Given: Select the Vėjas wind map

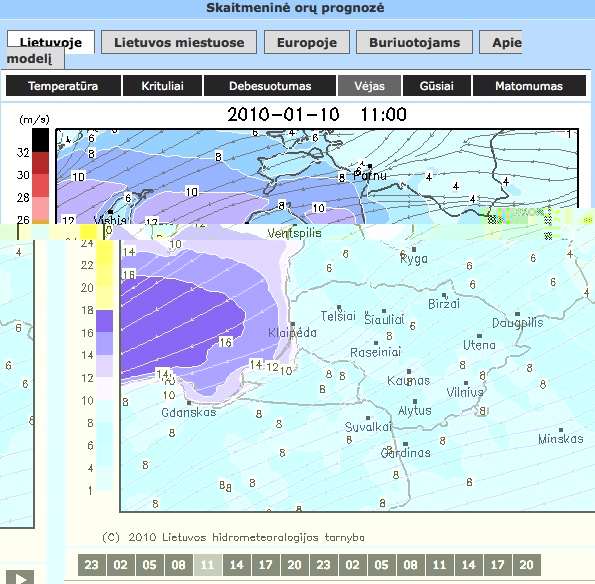Looking at the screenshot, I should pyautogui.click(x=369, y=86).
